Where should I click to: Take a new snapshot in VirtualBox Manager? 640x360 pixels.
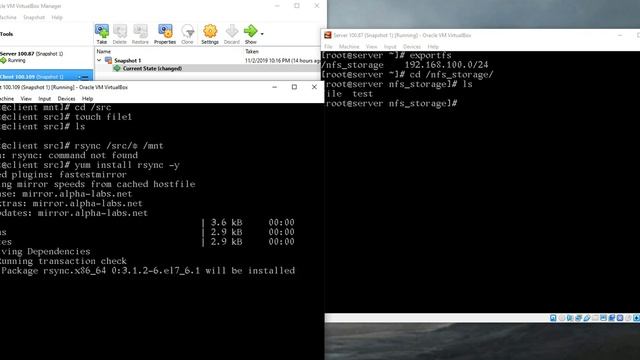(x=102, y=34)
